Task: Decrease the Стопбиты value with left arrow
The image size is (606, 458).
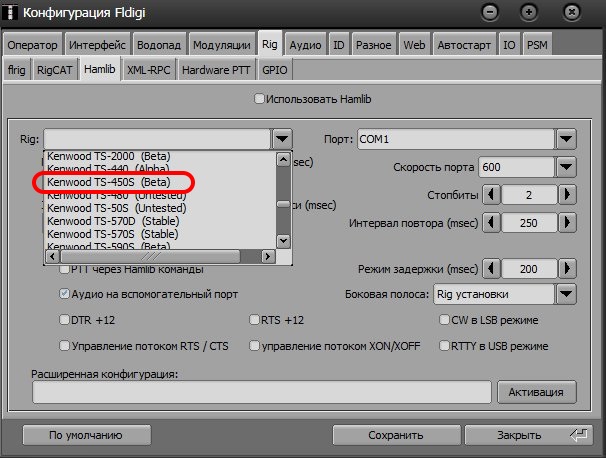Action: (491, 194)
